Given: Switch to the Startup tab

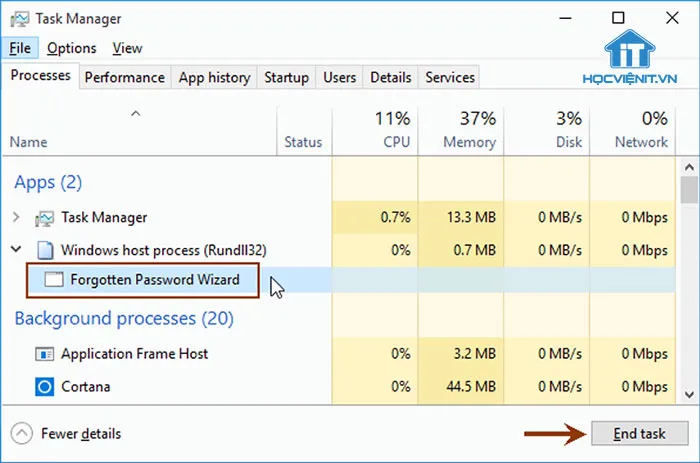Looking at the screenshot, I should [286, 77].
